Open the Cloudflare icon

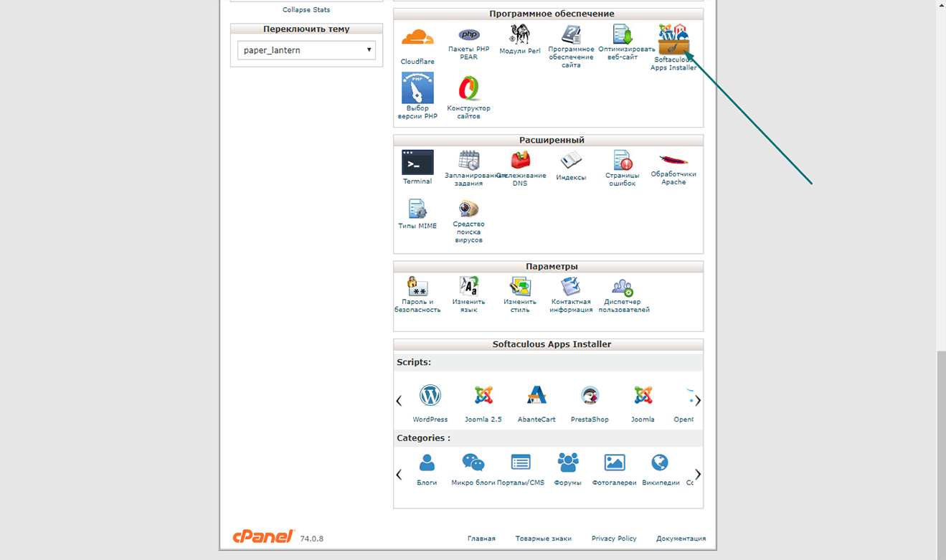[x=417, y=37]
